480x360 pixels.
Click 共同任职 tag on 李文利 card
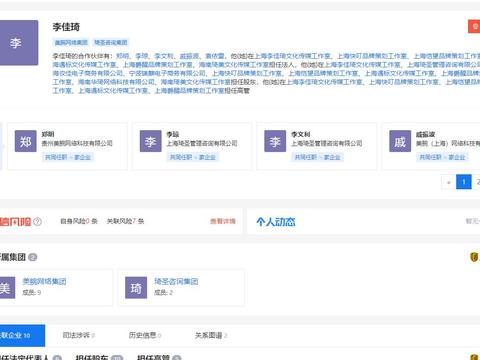tap(317, 157)
